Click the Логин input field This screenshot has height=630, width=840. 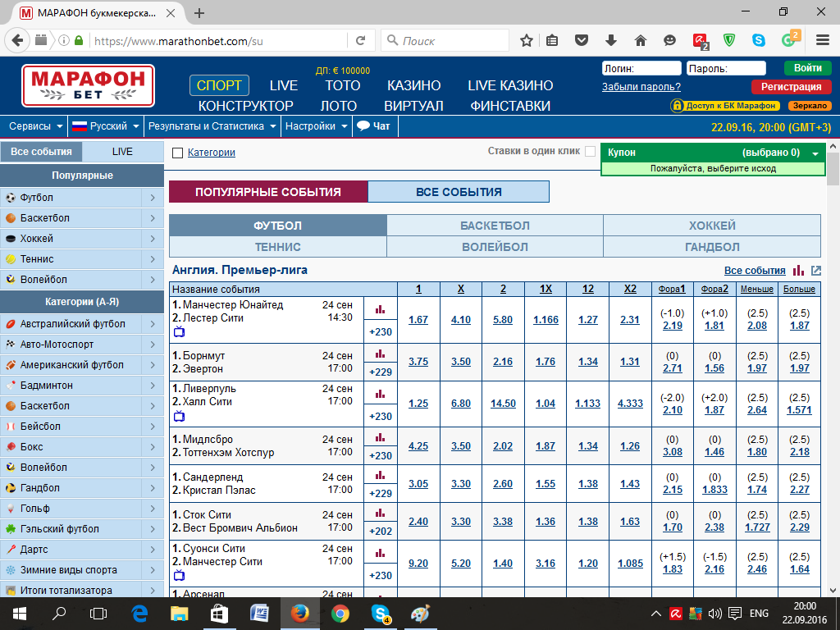point(641,69)
